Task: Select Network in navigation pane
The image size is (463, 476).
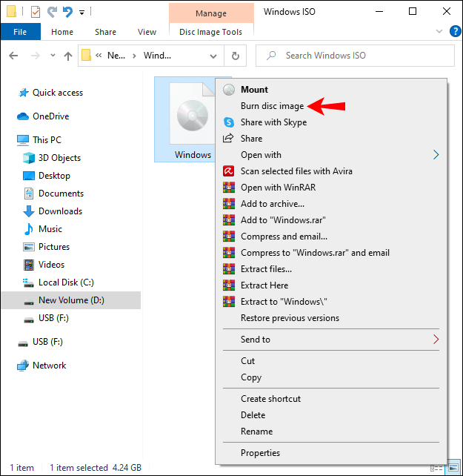Action: [41, 366]
